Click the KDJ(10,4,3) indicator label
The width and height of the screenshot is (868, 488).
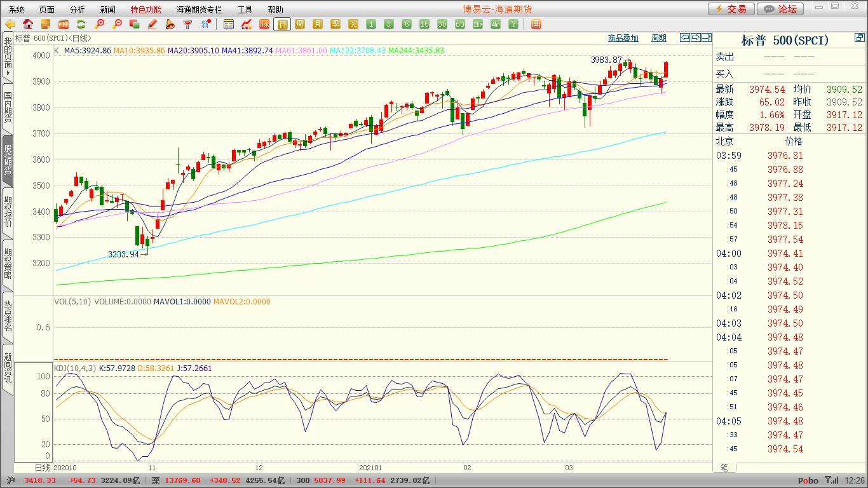[75, 368]
